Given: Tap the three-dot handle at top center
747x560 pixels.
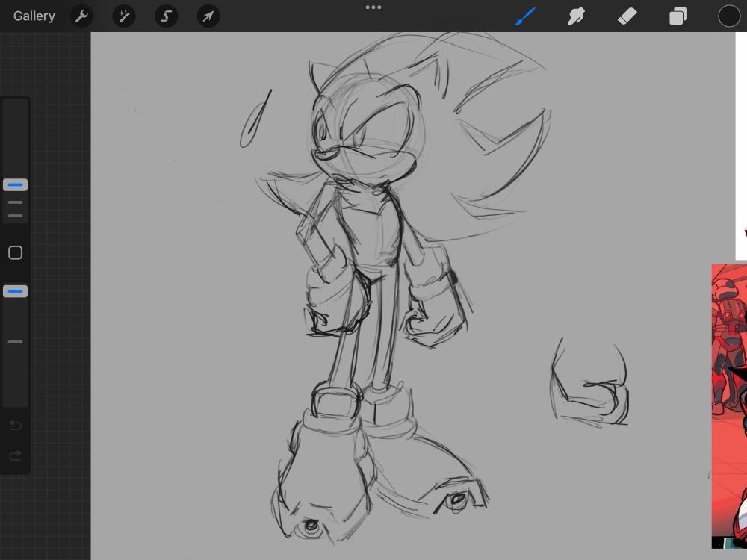Looking at the screenshot, I should [x=373, y=7].
